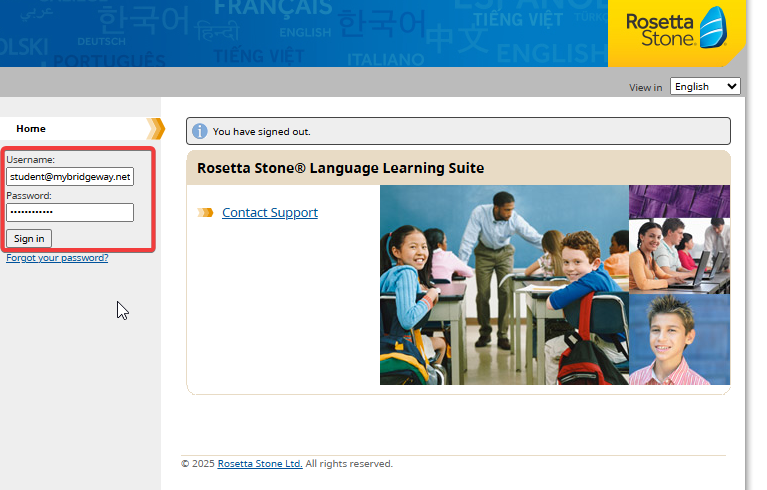767x490 pixels.
Task: Click the Password label
Action: [29, 196]
